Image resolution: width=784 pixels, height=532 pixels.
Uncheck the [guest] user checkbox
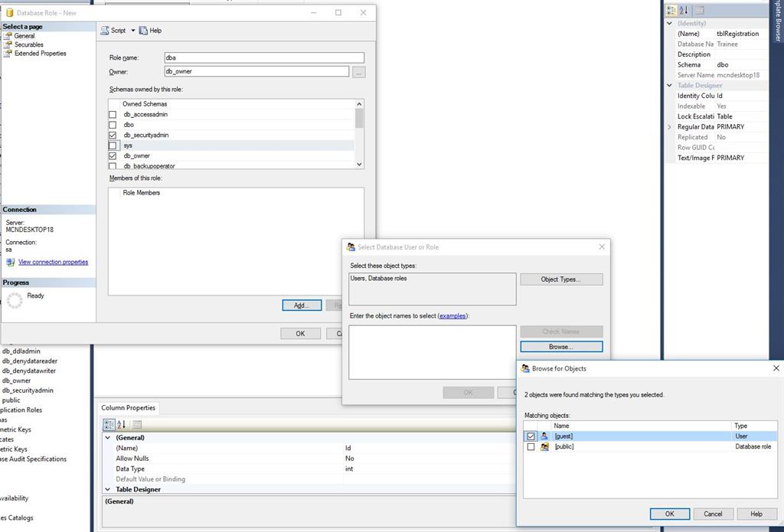[x=531, y=436]
